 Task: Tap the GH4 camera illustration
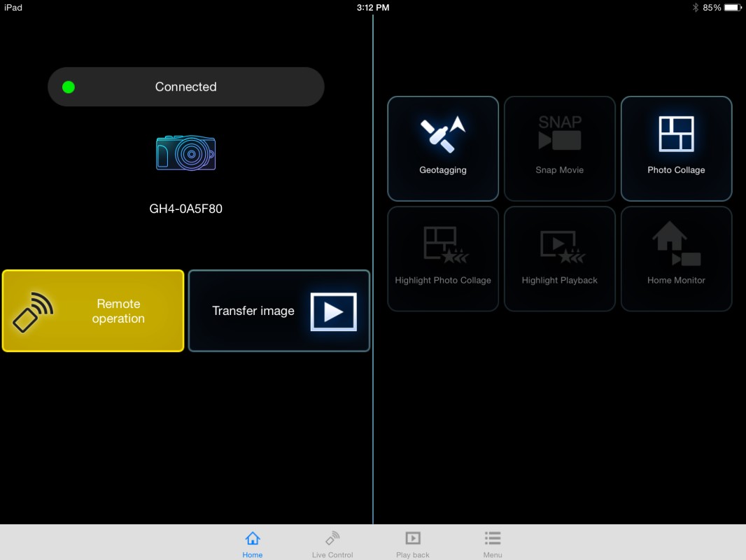[186, 153]
